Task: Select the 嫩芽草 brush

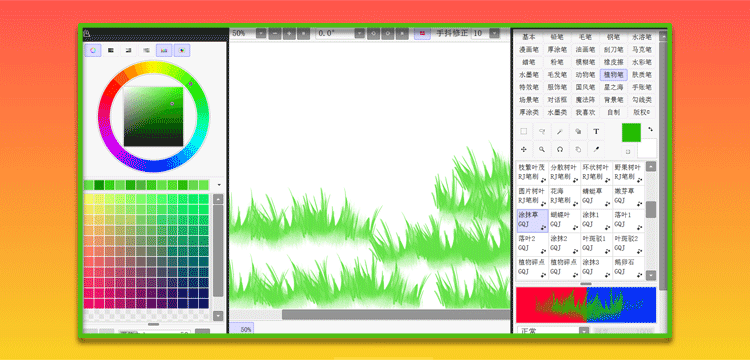Action: tap(628, 197)
